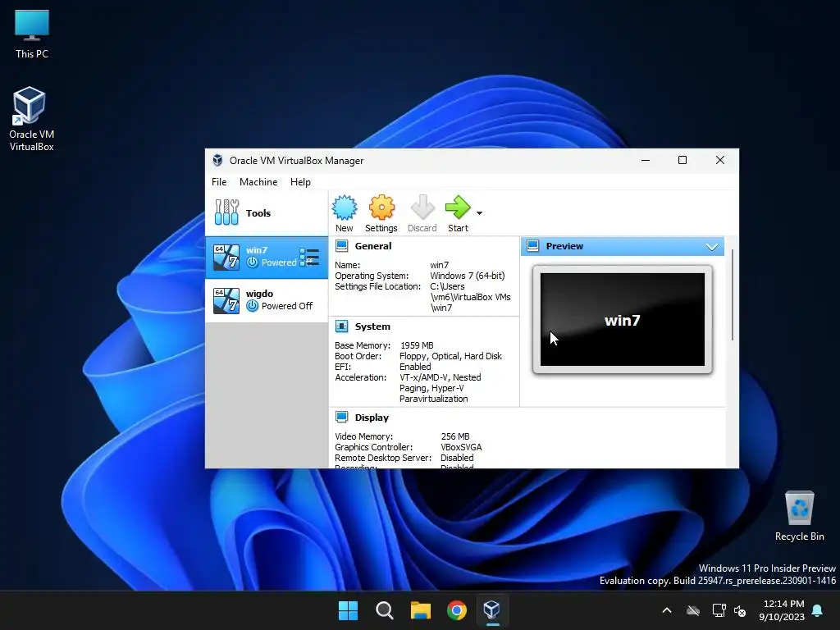Show hidden tray icons chevron
This screenshot has width=840, height=630.
click(667, 610)
